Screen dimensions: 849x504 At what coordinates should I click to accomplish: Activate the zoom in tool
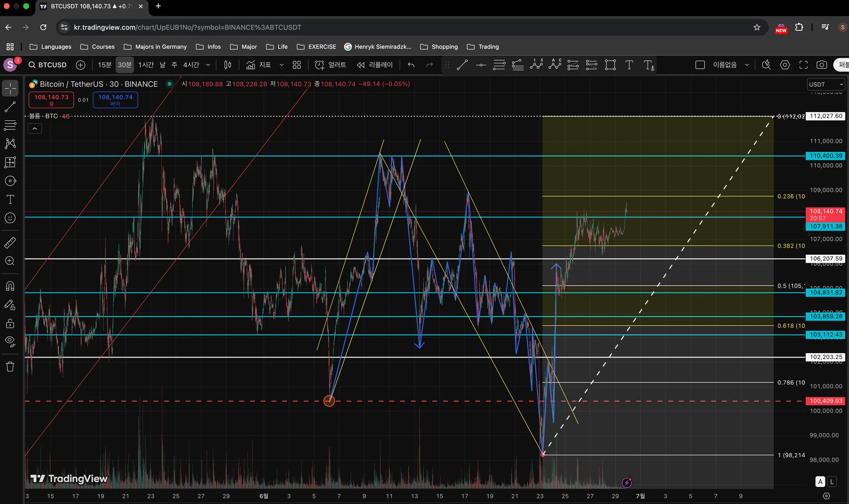tap(10, 261)
